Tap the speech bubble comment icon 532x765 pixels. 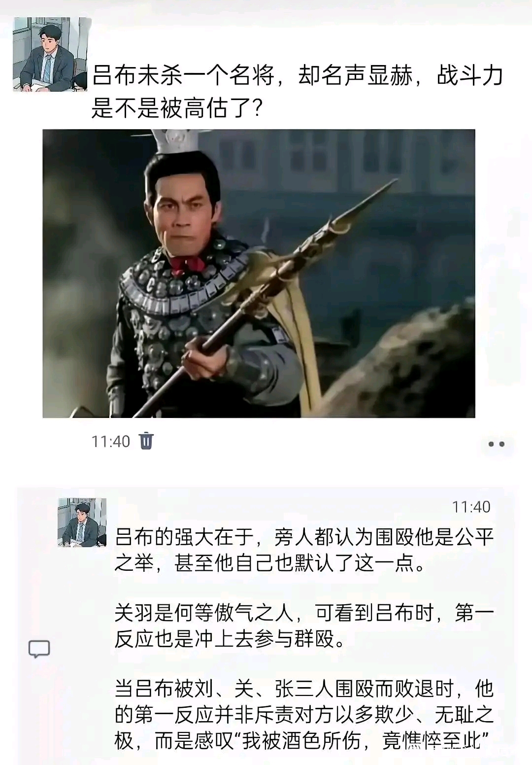click(x=39, y=649)
